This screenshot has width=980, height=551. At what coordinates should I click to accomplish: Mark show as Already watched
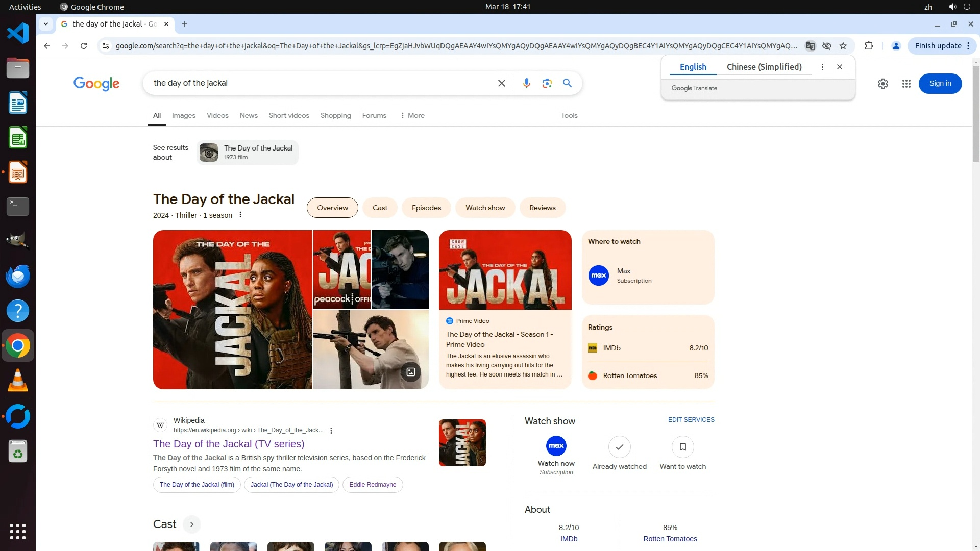(619, 447)
